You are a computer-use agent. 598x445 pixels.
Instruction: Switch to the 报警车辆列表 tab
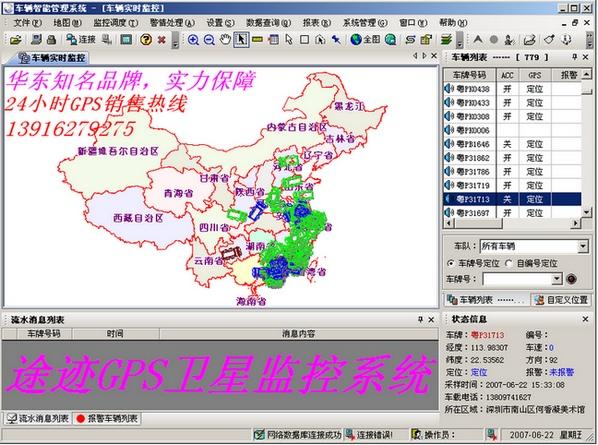click(x=107, y=419)
